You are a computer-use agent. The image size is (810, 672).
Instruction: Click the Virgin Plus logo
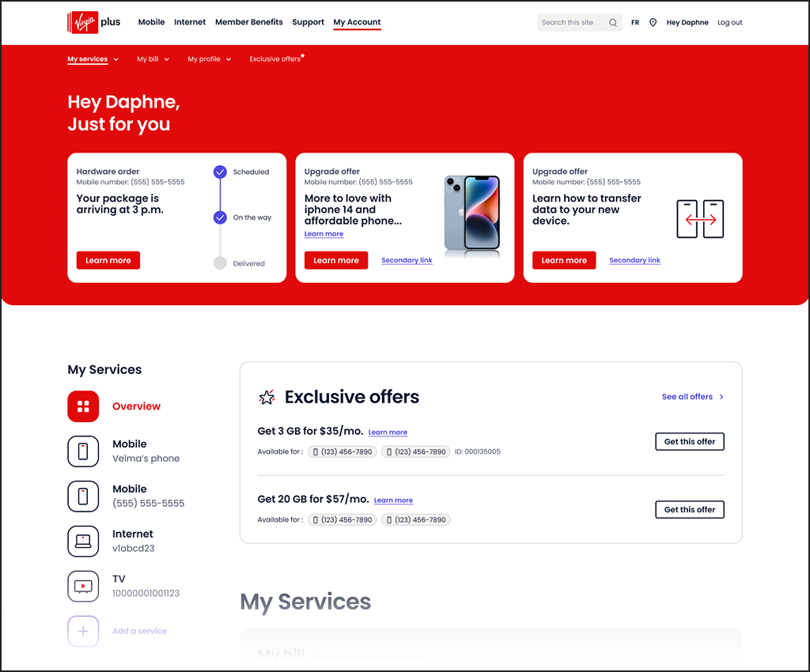tap(93, 22)
